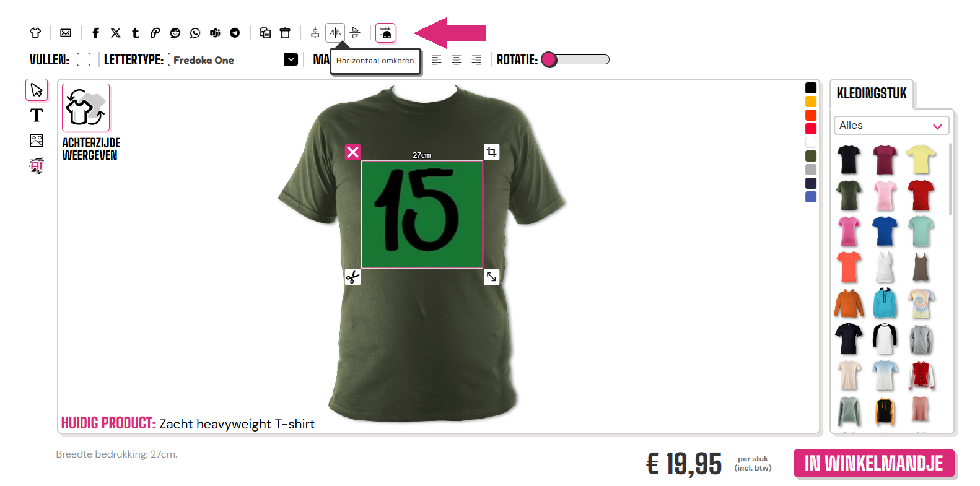Select the Text tool in left sidebar
980x486 pixels.
coord(37,115)
